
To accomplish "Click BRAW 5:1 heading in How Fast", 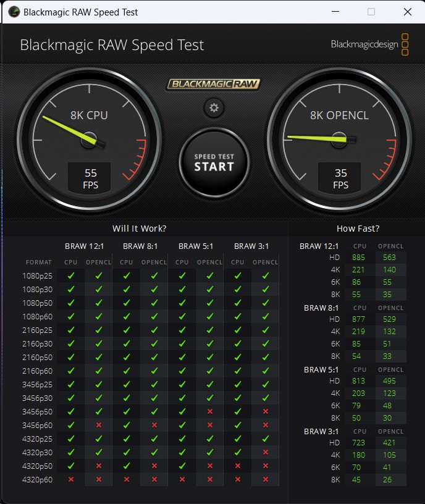I will click(321, 369).
